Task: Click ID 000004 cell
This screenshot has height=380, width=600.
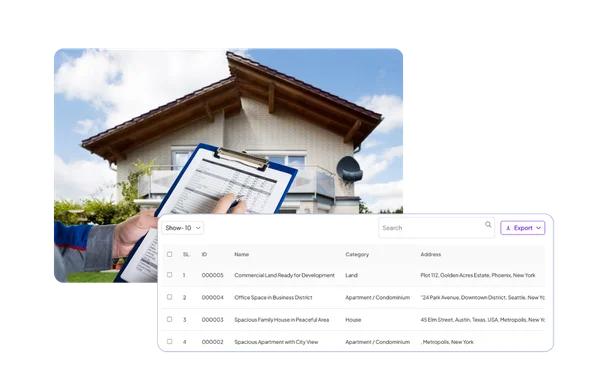Action: 212,297
